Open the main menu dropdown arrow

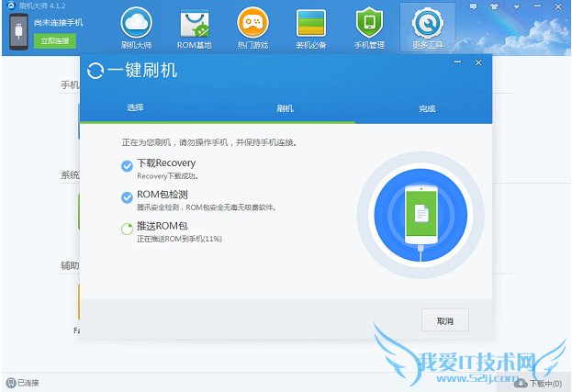pos(517,7)
